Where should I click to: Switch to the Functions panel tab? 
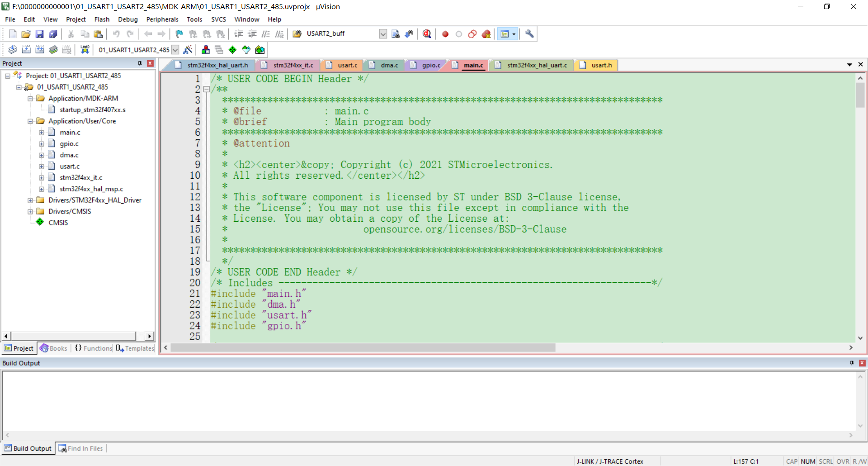coord(94,348)
